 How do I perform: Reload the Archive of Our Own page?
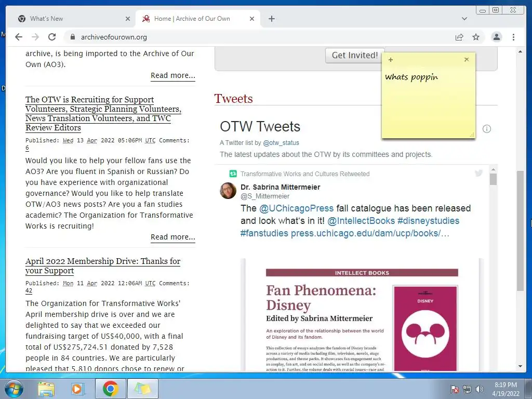pyautogui.click(x=52, y=37)
